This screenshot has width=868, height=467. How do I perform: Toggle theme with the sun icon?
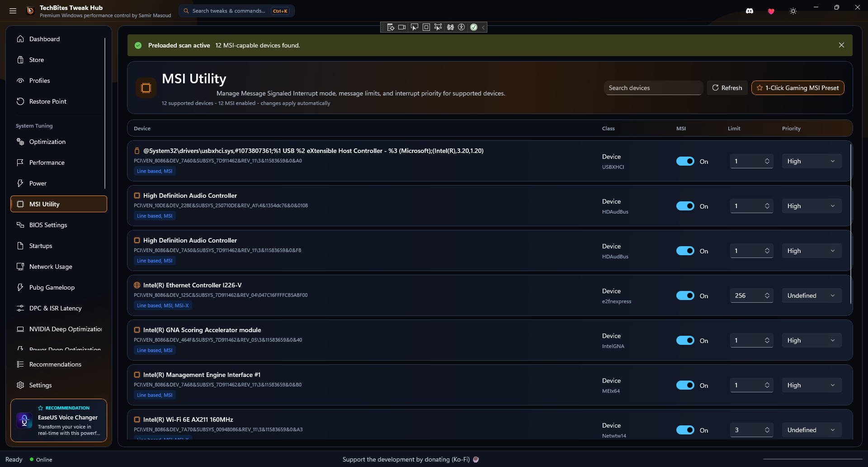click(x=793, y=11)
